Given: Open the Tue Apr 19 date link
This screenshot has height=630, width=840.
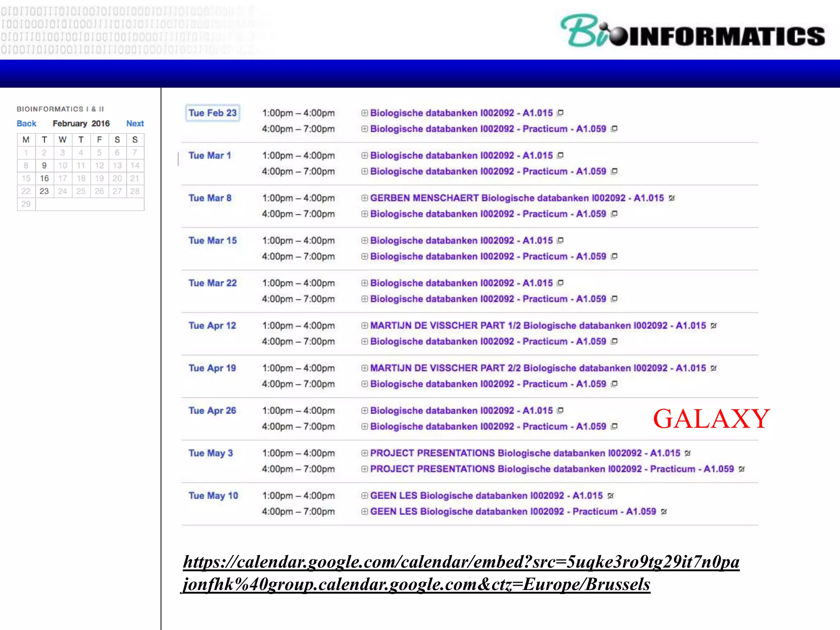Looking at the screenshot, I should click(212, 368).
